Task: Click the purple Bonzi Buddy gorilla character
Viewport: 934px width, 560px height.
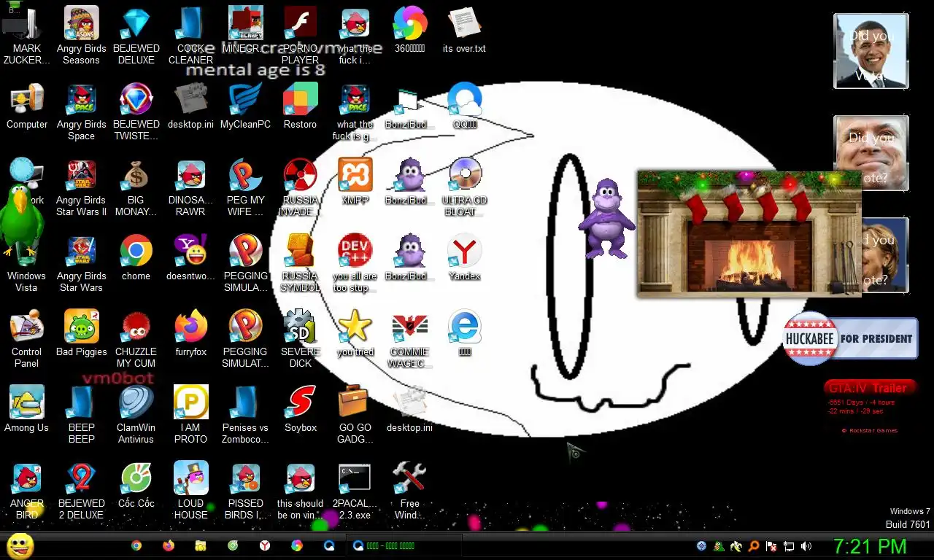Action: coord(606,218)
